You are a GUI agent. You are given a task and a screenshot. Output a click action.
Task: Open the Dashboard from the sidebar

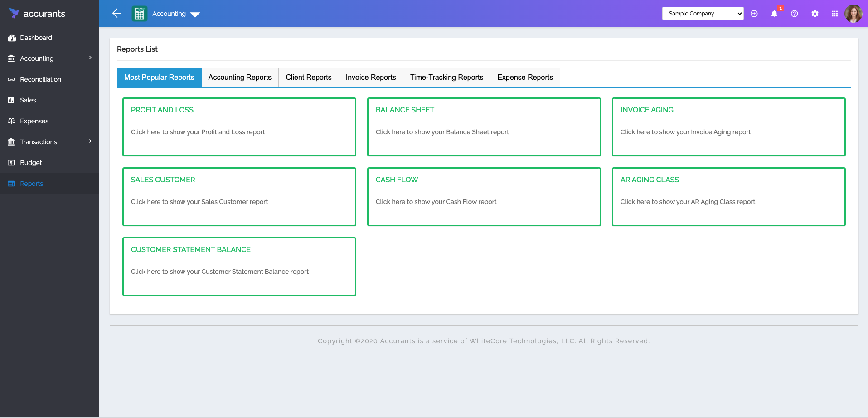tap(36, 38)
